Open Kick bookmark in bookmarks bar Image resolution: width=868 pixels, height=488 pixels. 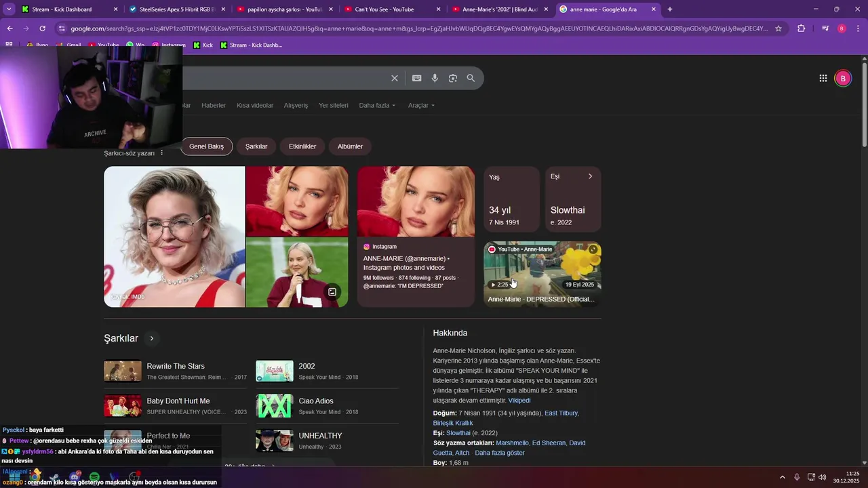pos(203,45)
